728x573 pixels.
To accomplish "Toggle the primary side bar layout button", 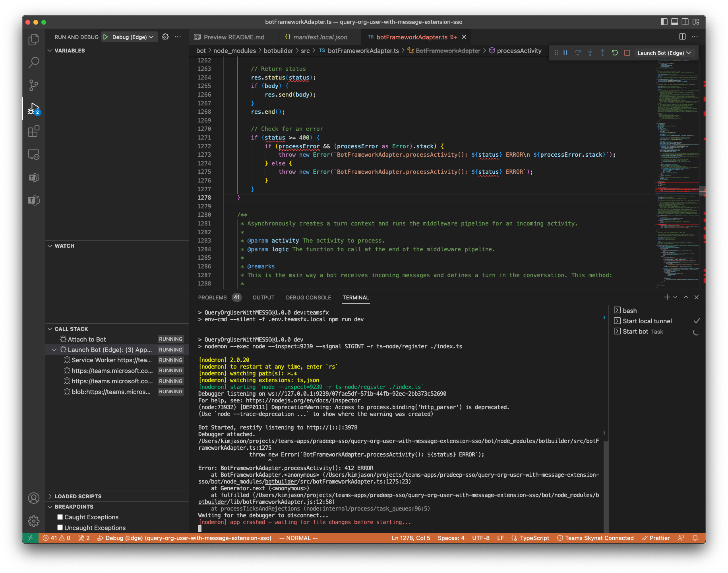I will pyautogui.click(x=664, y=22).
